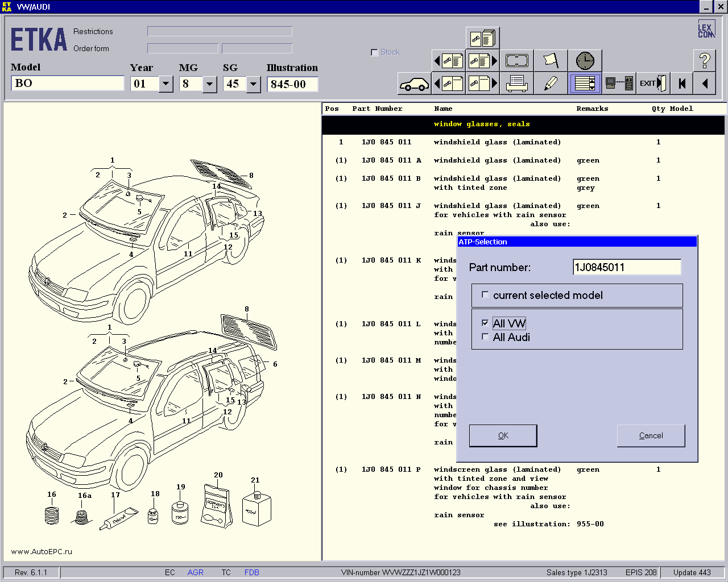
Task: Click the license plate frame icon
Action: point(516,60)
